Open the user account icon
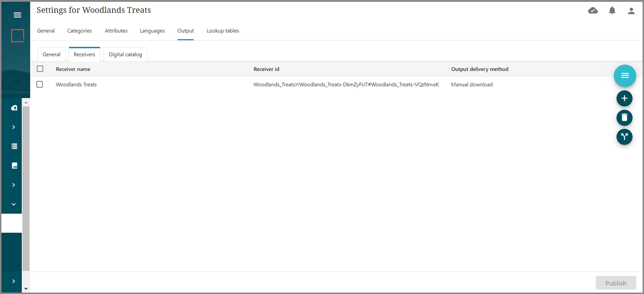Viewport: 644px width, 294px height. click(631, 10)
